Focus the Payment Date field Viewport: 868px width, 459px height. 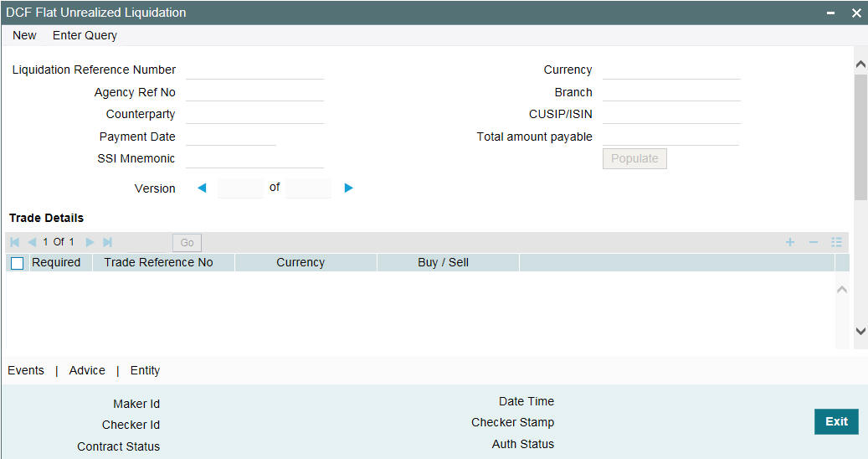pyautogui.click(x=231, y=137)
